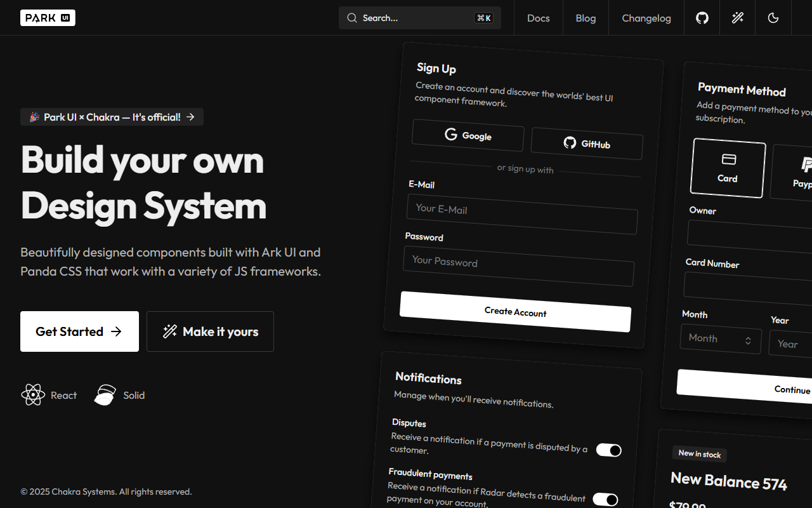Click the magic wand icon in the navbar
This screenshot has width=812, height=508.
pyautogui.click(x=737, y=18)
